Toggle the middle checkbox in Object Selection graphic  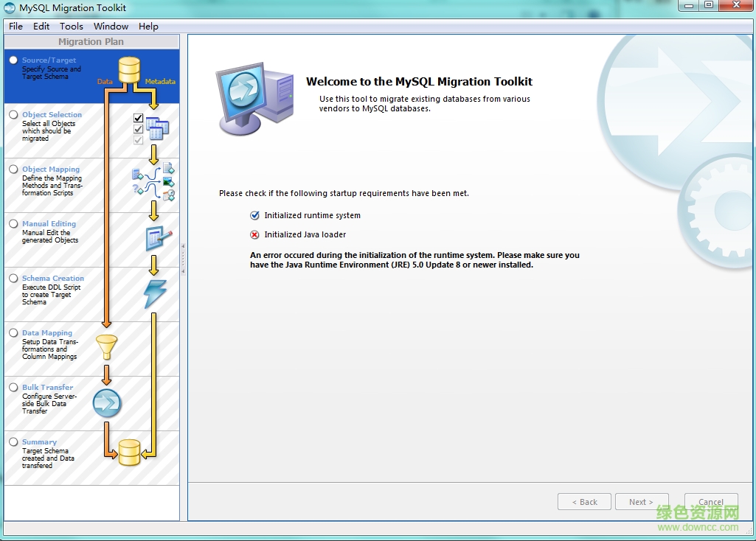point(136,128)
